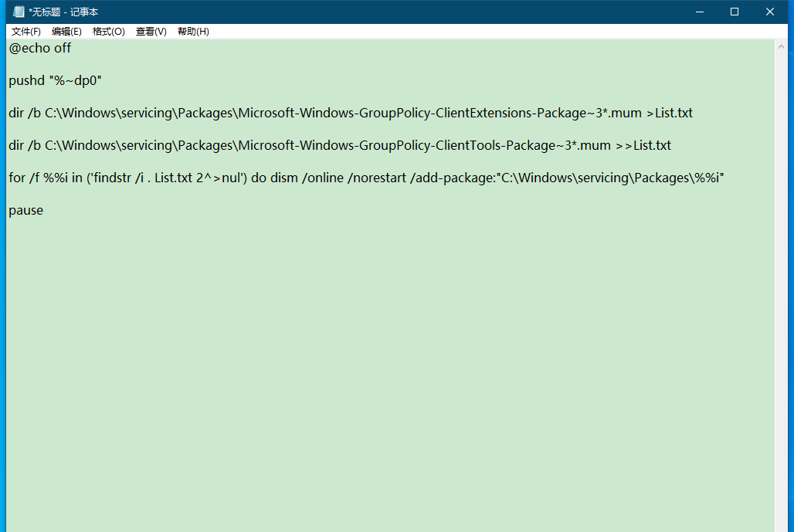The image size is (794, 532).
Task: Click the line containing ClientExtensions-Package
Action: tap(351, 113)
